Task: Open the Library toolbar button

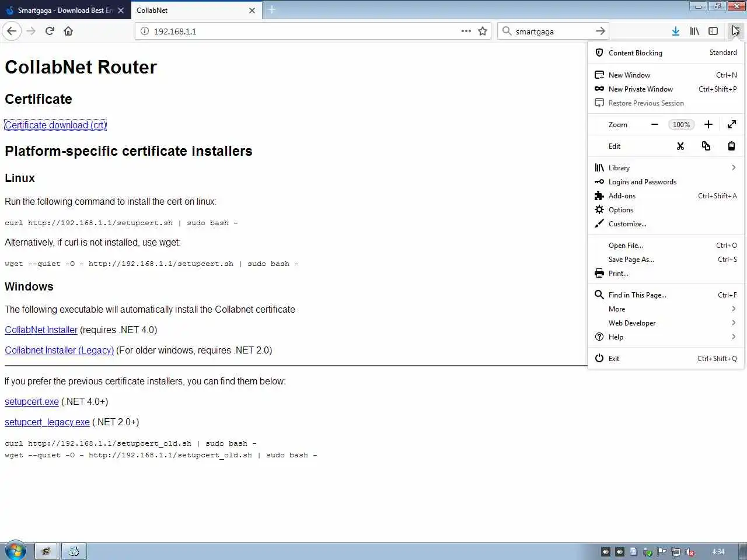Action: pos(694,31)
